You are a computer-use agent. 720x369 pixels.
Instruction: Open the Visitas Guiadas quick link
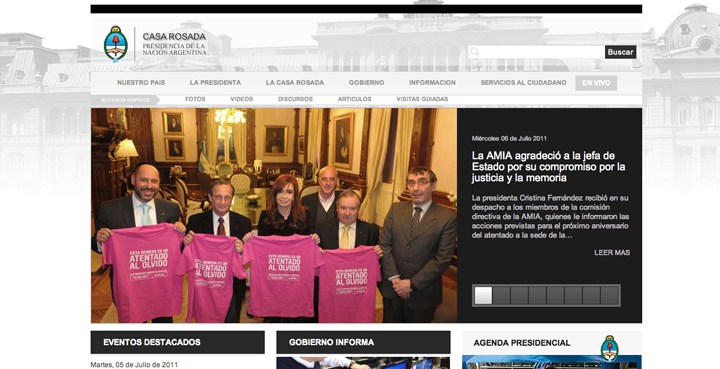click(422, 99)
